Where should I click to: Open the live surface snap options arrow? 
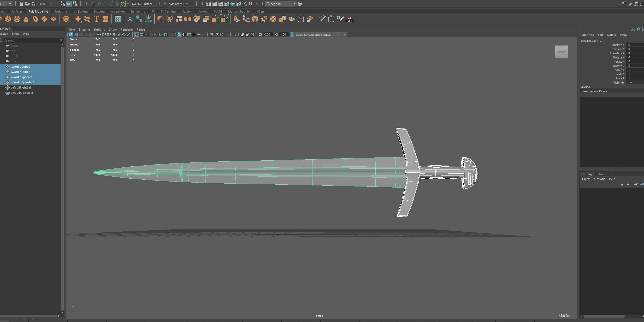tap(128, 4)
